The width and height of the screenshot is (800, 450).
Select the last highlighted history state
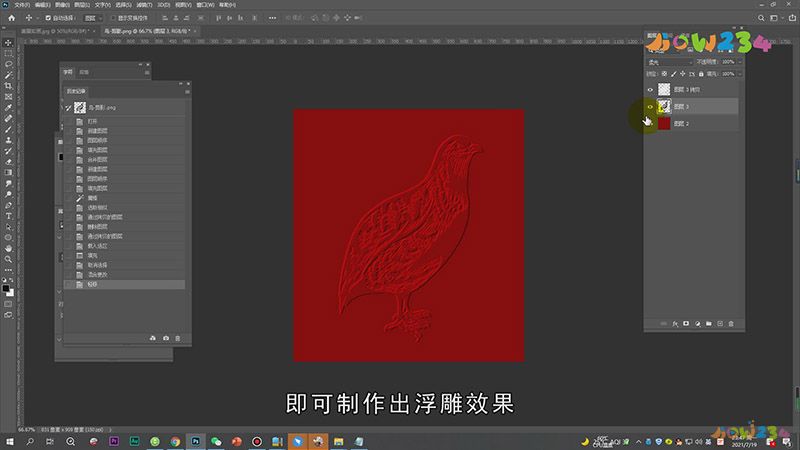tap(125, 284)
